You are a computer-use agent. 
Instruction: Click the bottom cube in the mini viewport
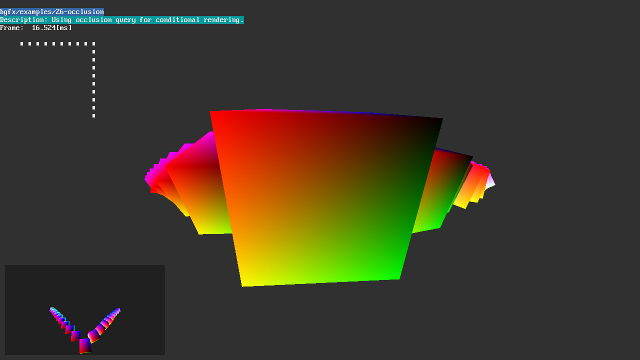(x=85, y=346)
